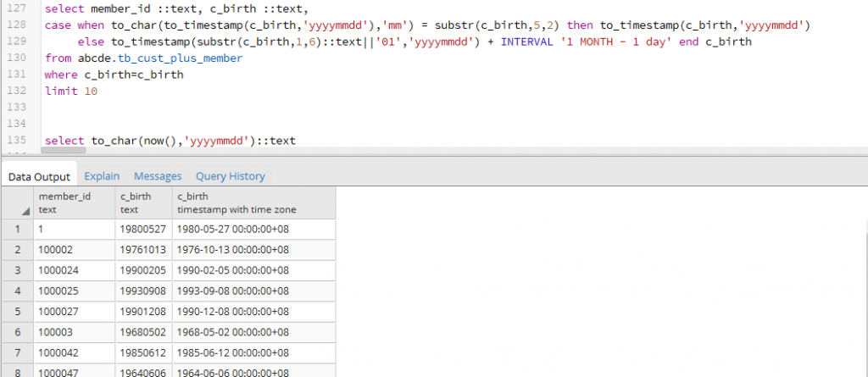This screenshot has width=868, height=377.
Task: Select row number 2 header
Action: point(18,250)
